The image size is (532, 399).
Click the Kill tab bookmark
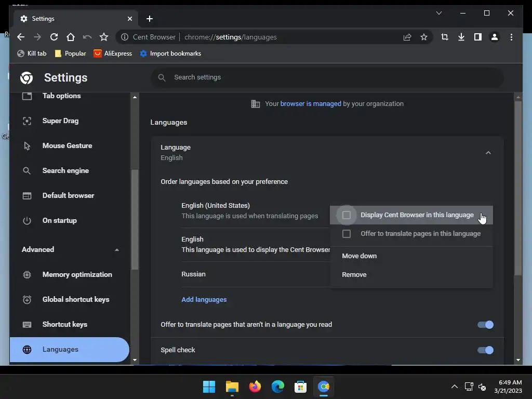32,54
